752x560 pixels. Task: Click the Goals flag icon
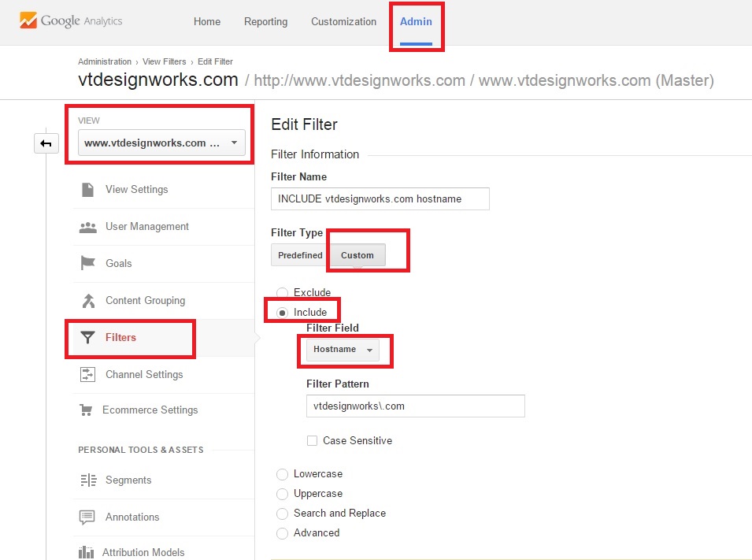point(87,263)
